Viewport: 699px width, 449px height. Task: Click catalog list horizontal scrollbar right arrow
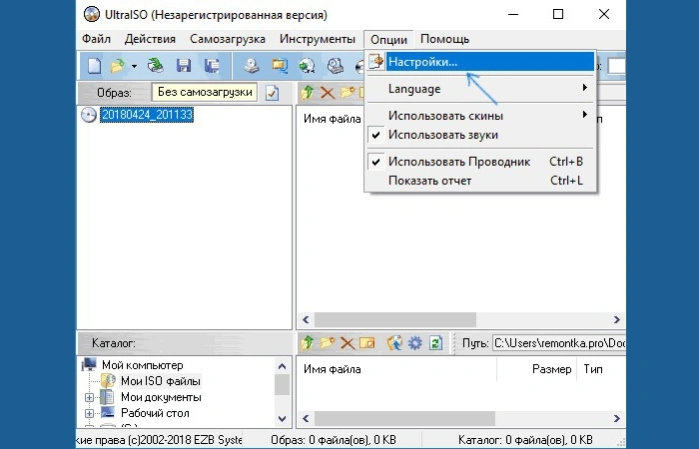click(617, 418)
